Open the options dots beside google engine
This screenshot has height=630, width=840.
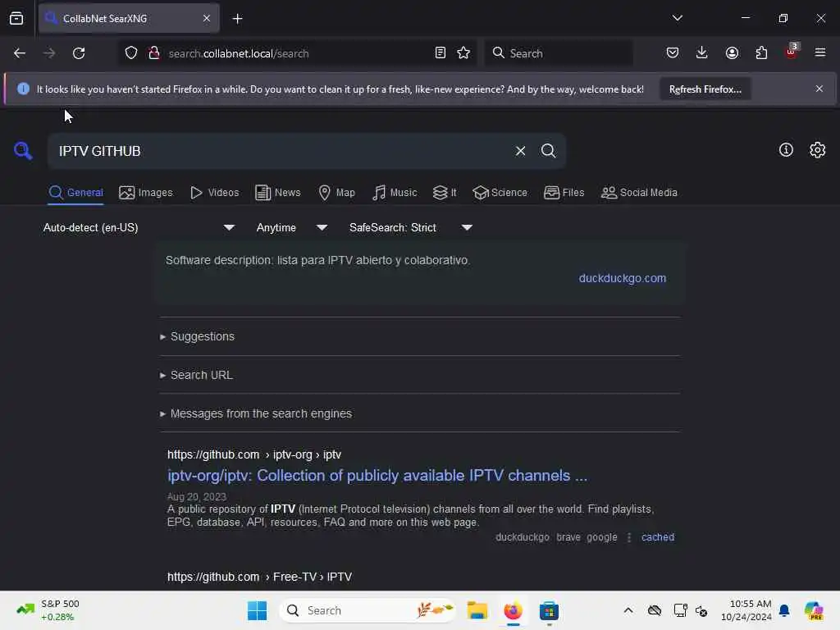coord(629,537)
